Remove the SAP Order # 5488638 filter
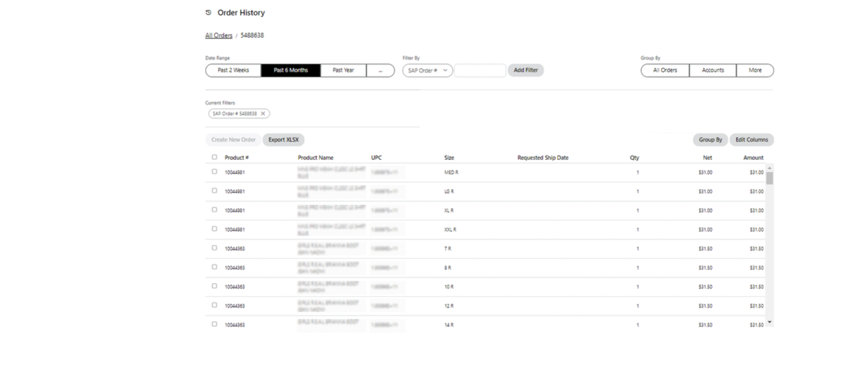This screenshot has width=868, height=380. [x=263, y=114]
